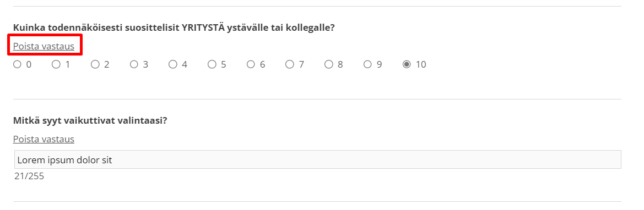The image size is (644, 210).
Task: Click the Mitkä syyt vaikuttivat valintaasi heading
Action: (x=90, y=121)
